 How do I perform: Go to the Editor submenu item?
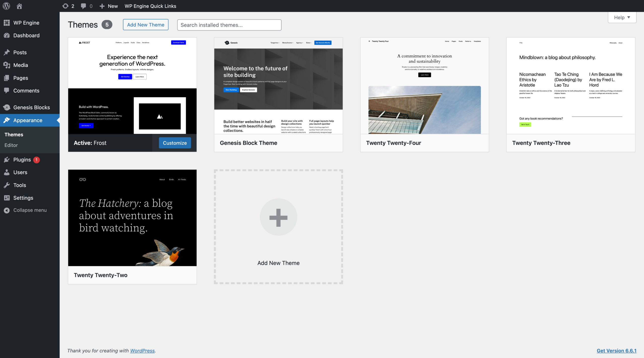point(11,145)
